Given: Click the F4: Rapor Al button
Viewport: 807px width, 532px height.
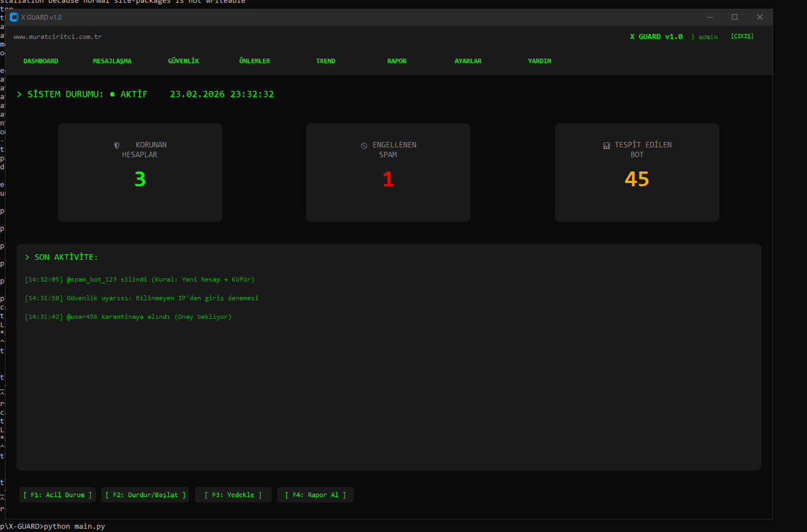Looking at the screenshot, I should 316,495.
